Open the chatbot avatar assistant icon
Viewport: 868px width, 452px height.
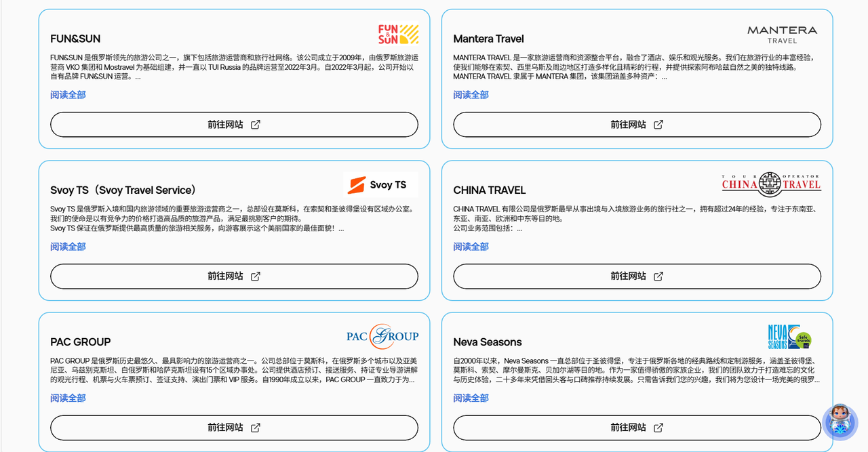point(840,422)
